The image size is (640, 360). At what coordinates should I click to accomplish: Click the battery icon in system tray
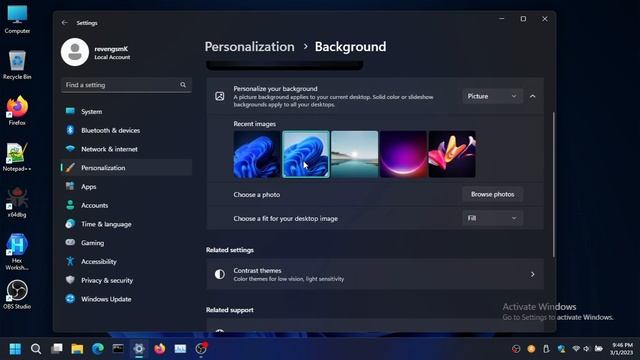click(599, 349)
